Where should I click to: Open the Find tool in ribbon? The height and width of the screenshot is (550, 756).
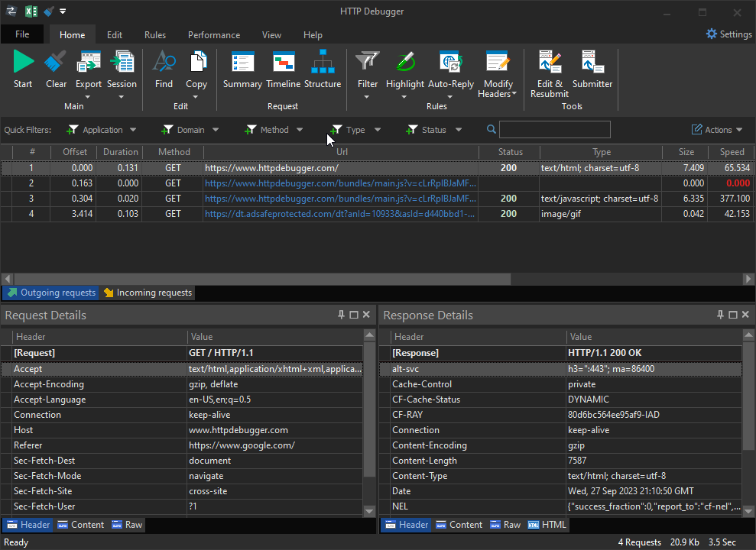point(164,69)
